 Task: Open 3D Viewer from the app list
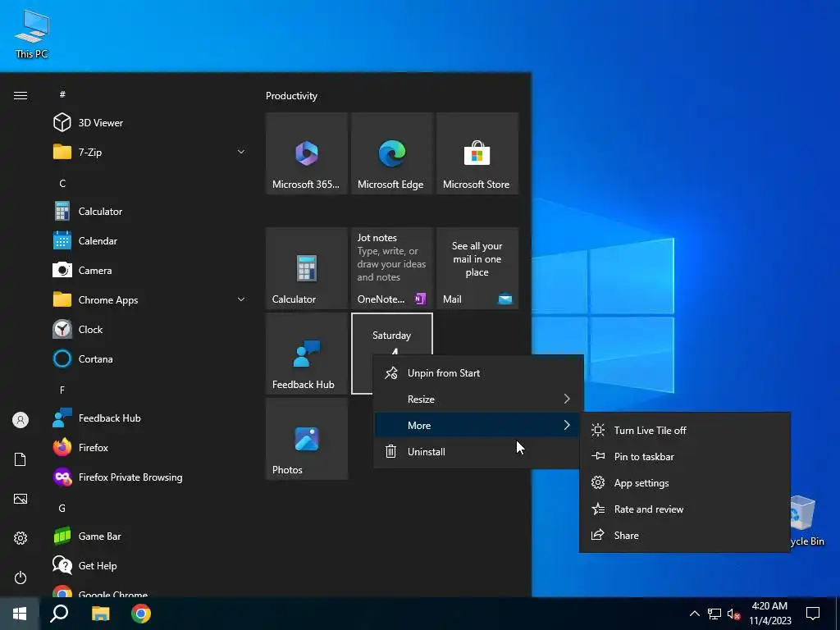[x=150, y=123]
